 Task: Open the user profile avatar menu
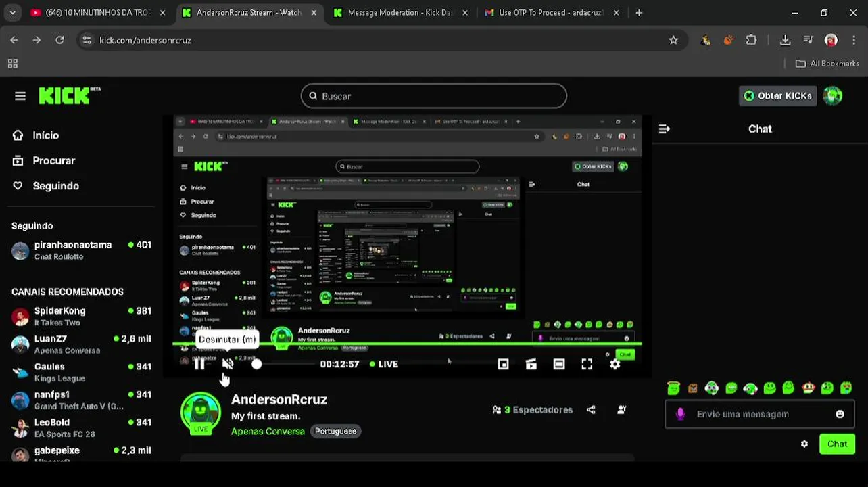point(833,96)
